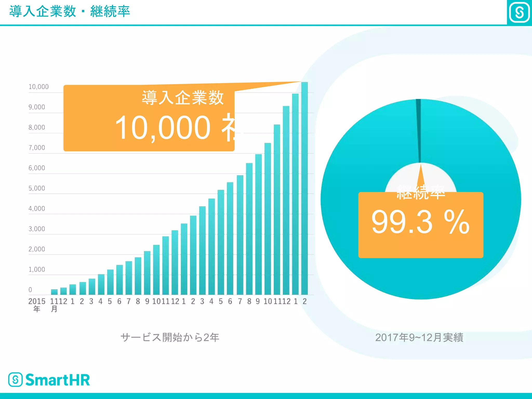Click the orange 導入企業数 10,000 callout
The image size is (532, 399).
pos(149,118)
